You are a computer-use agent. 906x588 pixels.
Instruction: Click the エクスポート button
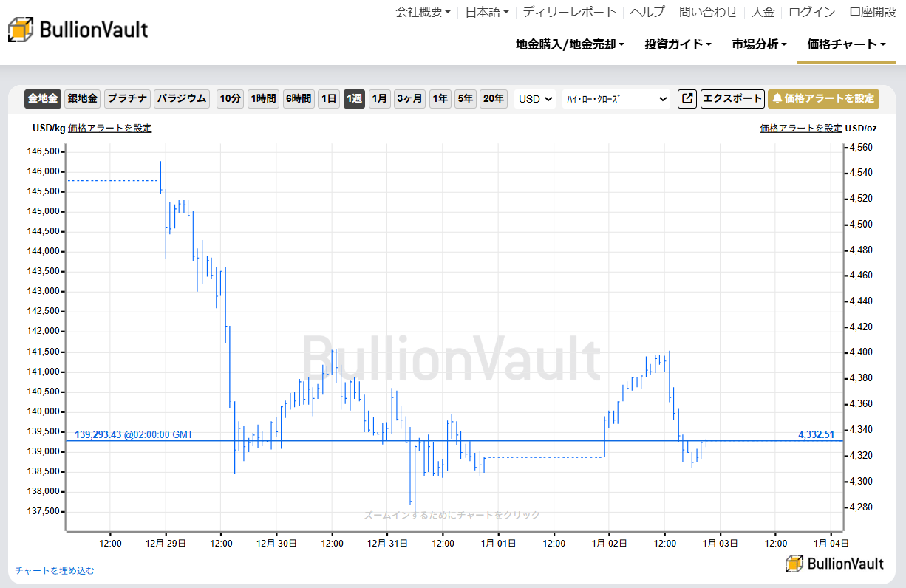pos(732,98)
